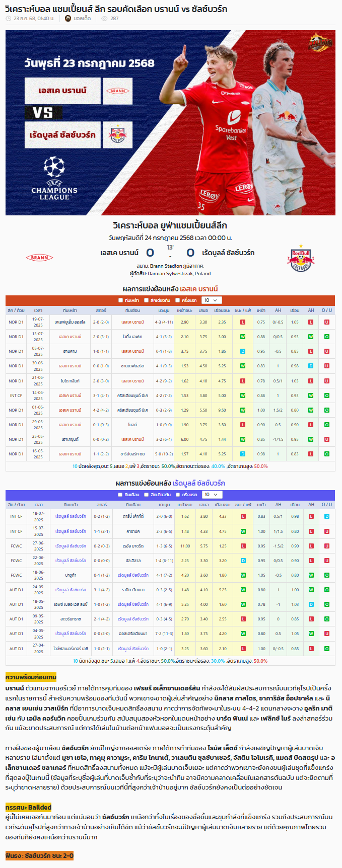The image size is (342, 868).
Task: Toggle the ลีกเดียวกัน checkbox in the Salzburg table
Action: 146,495
